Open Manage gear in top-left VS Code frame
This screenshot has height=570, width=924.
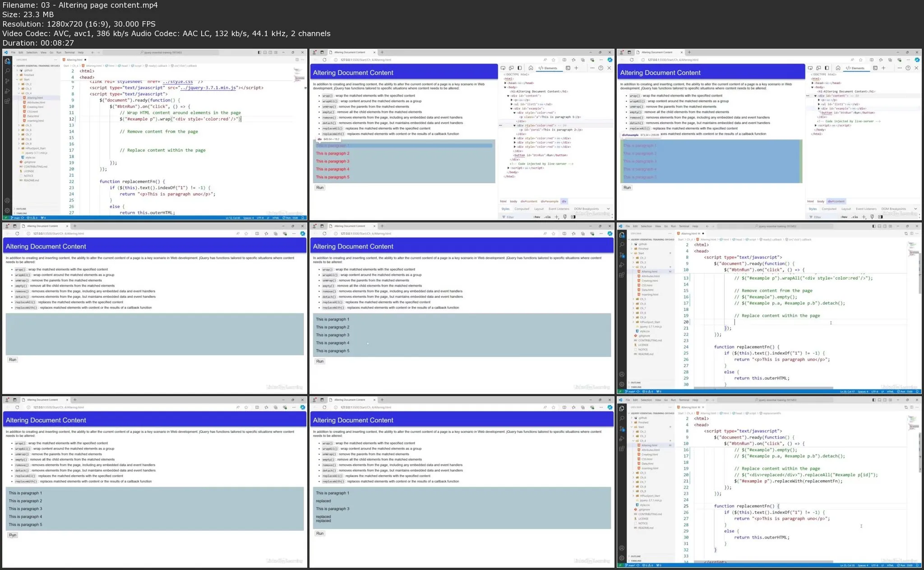click(x=7, y=210)
